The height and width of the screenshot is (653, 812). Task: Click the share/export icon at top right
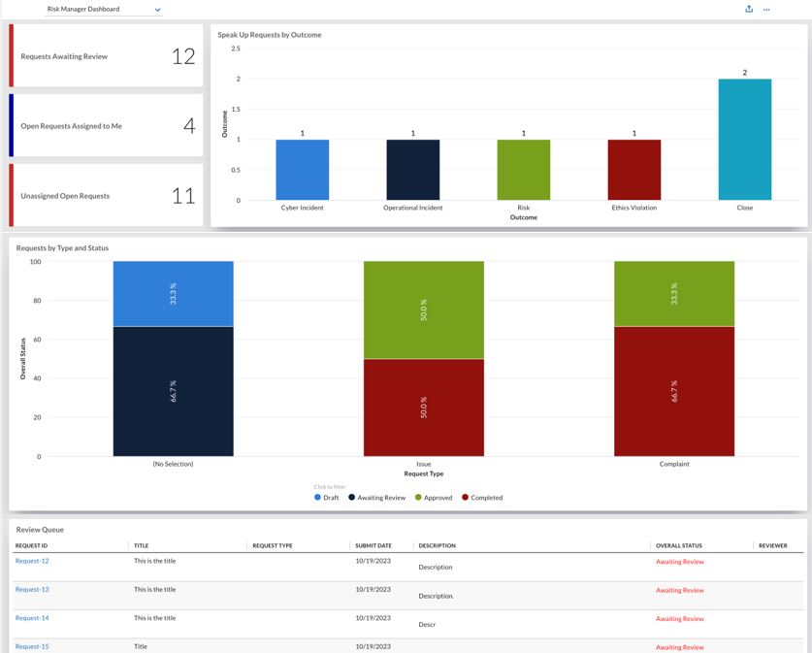(x=749, y=9)
